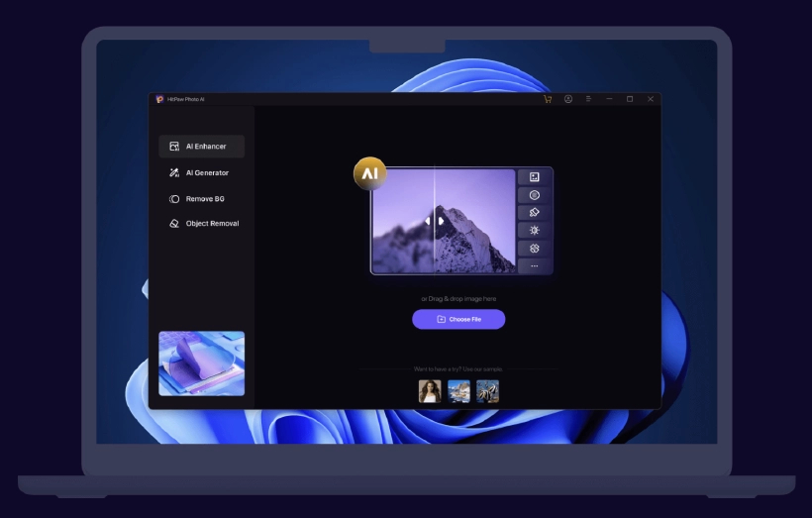
Task: Click the circular face icon in preview panel
Action: pyautogui.click(x=535, y=195)
